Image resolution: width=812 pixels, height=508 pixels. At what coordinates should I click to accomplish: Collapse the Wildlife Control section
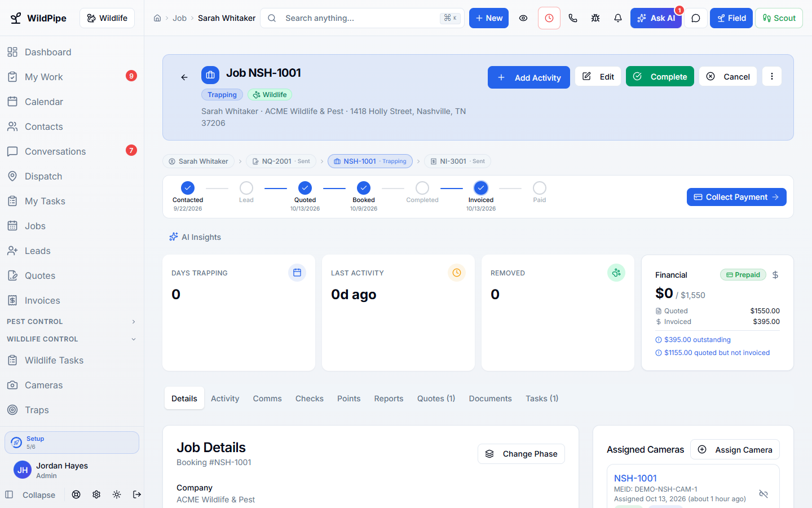click(72, 339)
